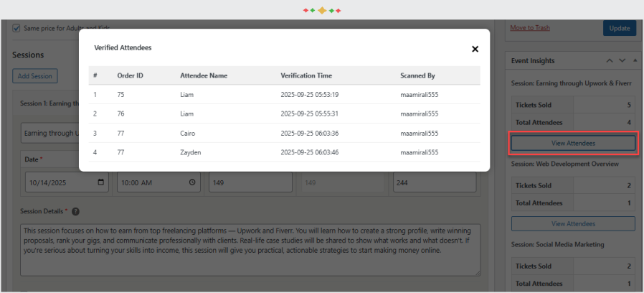Click the Verification Time column header
This screenshot has width=644, height=293.
pos(306,75)
